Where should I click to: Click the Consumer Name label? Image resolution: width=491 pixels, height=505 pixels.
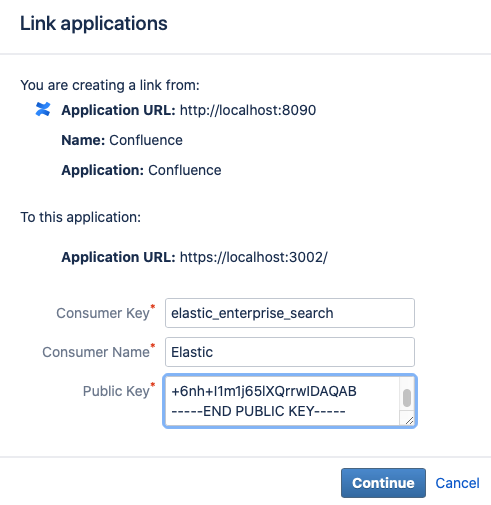(96, 352)
